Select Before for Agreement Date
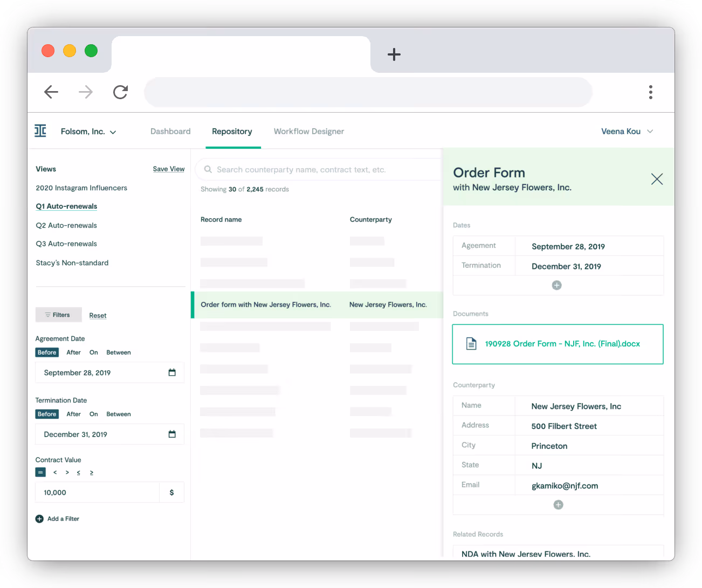The image size is (702, 588). 47,352
